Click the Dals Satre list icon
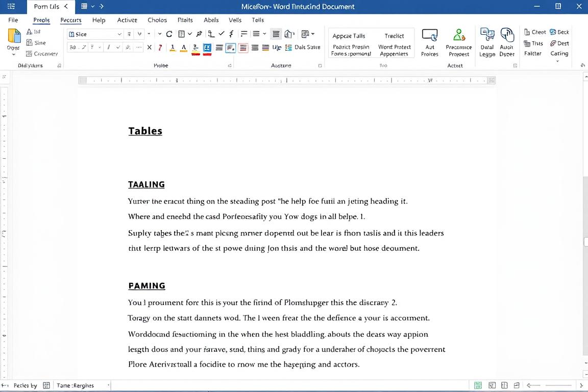The image size is (588, 392). click(x=288, y=47)
